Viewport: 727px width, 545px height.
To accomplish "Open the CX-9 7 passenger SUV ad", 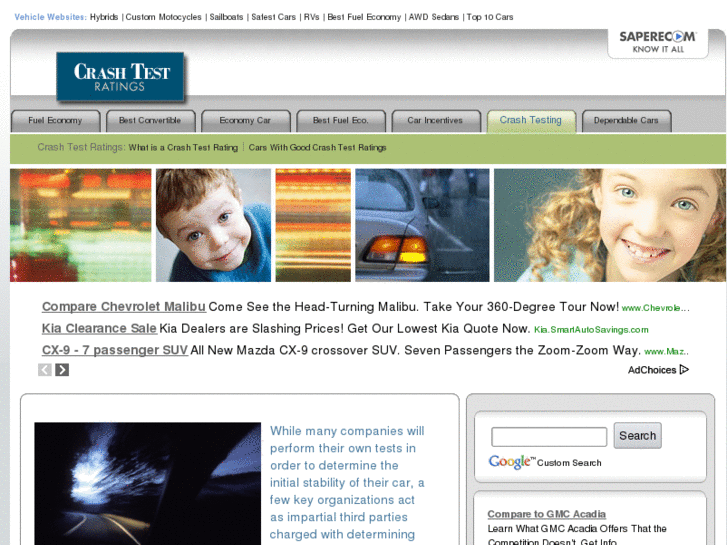I will [115, 350].
